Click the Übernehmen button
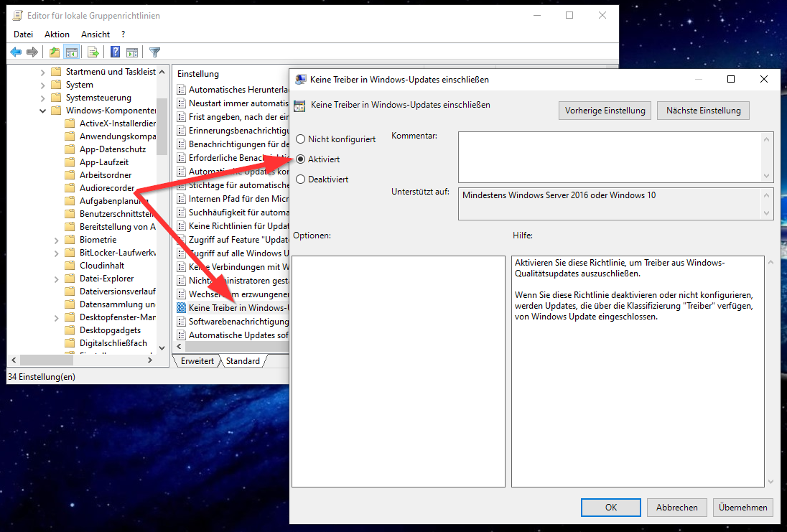The width and height of the screenshot is (787, 532). click(742, 508)
